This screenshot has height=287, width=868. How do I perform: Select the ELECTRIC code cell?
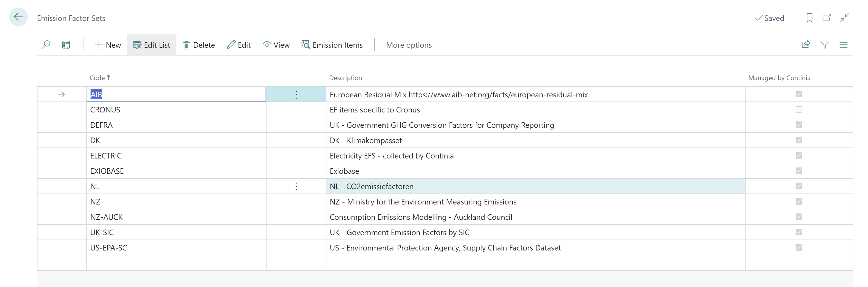click(x=176, y=156)
